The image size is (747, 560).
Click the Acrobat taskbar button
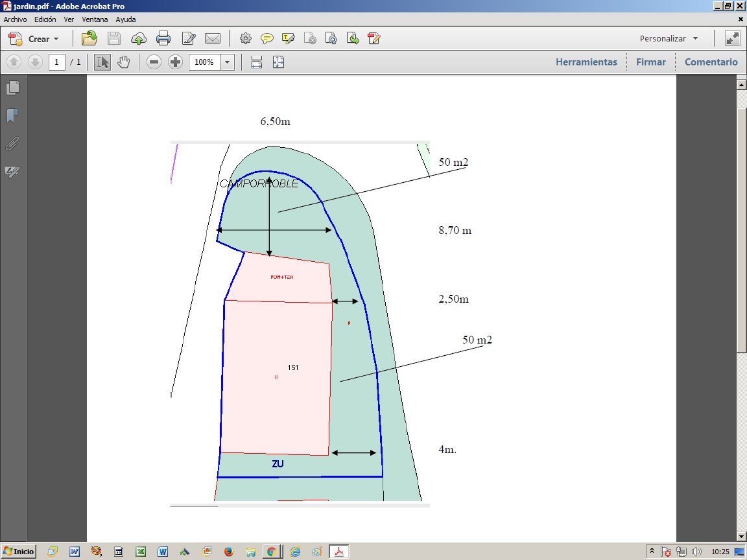[339, 552]
